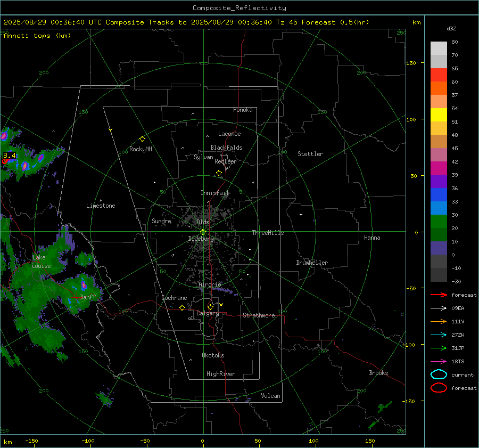
Task: Click the red 65 dBZ color swatch
Action: click(439, 75)
